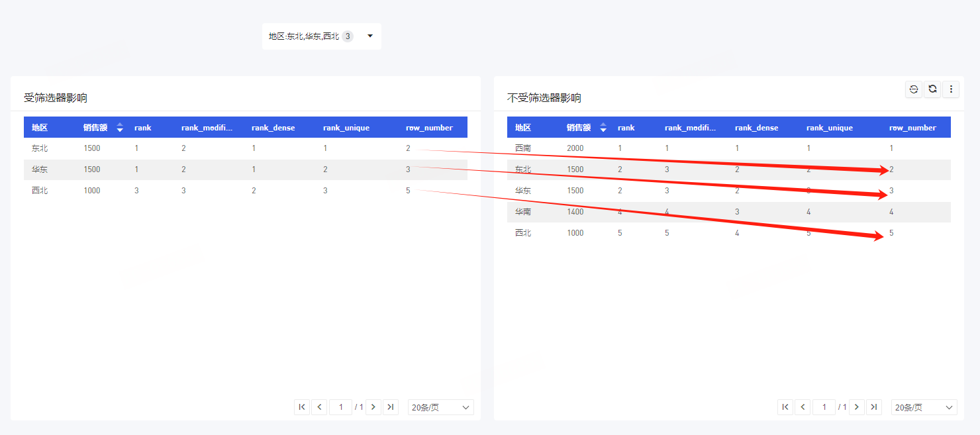Go to next page in left table
The image size is (980, 435).
tap(373, 407)
